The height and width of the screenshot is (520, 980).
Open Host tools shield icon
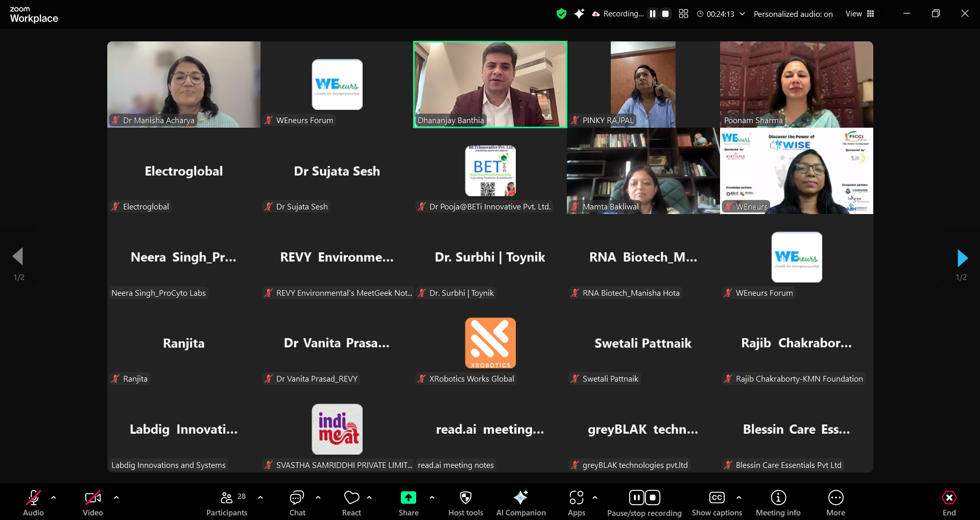pyautogui.click(x=465, y=503)
